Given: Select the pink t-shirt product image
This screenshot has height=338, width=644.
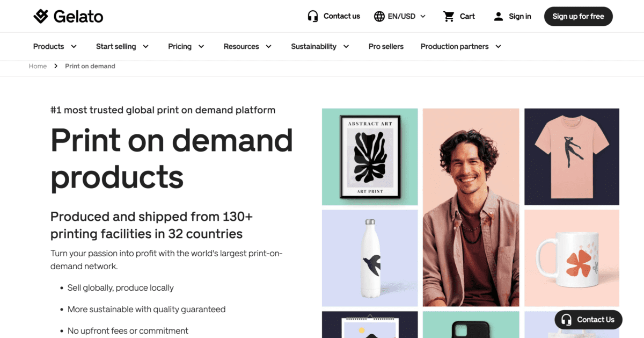Looking at the screenshot, I should click(x=572, y=157).
